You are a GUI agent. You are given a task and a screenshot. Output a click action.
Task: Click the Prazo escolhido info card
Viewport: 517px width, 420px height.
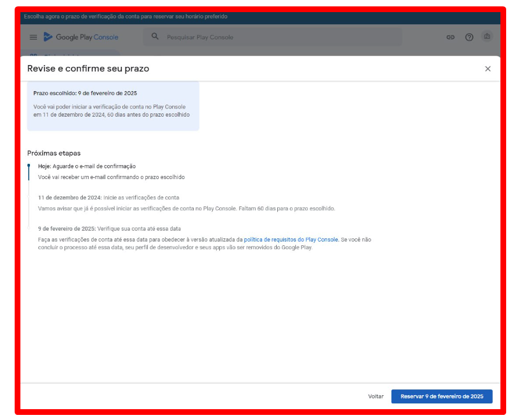[x=113, y=105]
